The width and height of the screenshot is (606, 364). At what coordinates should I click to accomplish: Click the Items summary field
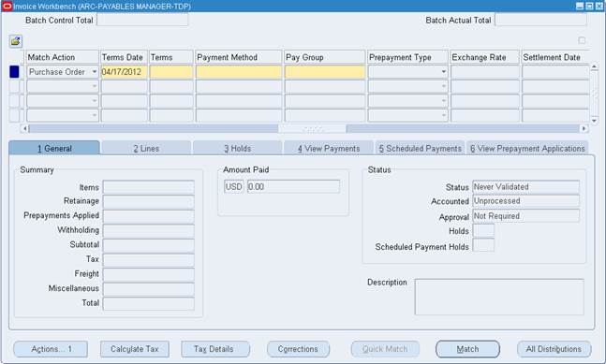click(x=148, y=187)
